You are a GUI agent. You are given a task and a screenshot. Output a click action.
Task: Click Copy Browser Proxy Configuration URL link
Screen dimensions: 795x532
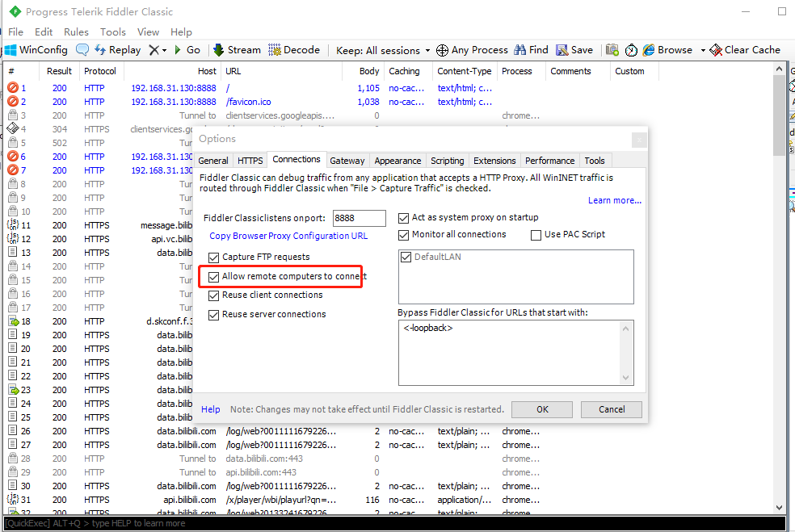(x=288, y=236)
